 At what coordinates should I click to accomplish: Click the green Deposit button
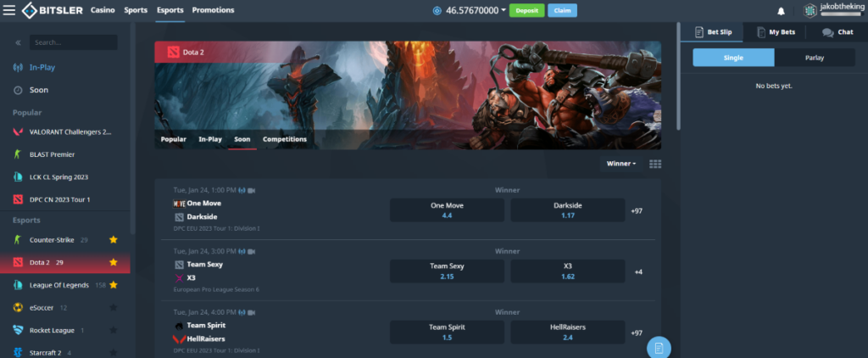coord(527,10)
